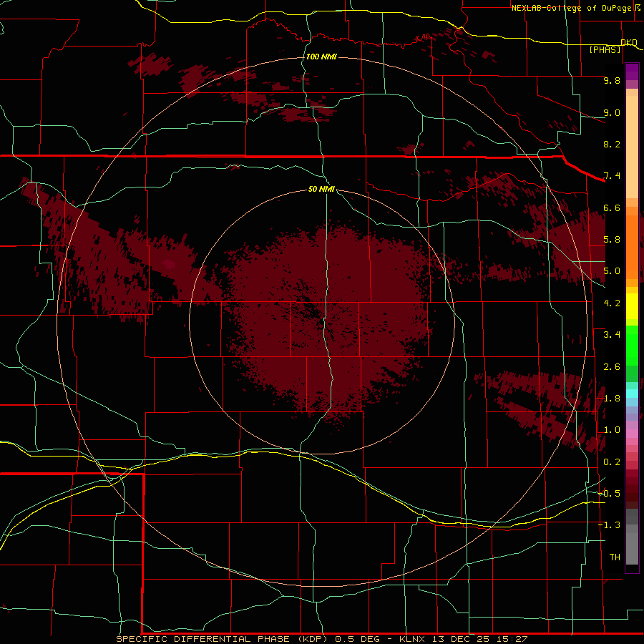Screen dimensions: 644x644
Task: Click the 5.8 scale label
Action: [612, 240]
